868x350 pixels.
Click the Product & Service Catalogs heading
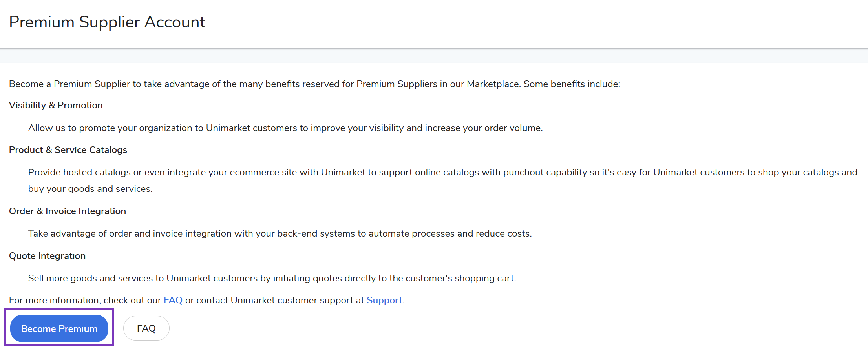click(68, 150)
